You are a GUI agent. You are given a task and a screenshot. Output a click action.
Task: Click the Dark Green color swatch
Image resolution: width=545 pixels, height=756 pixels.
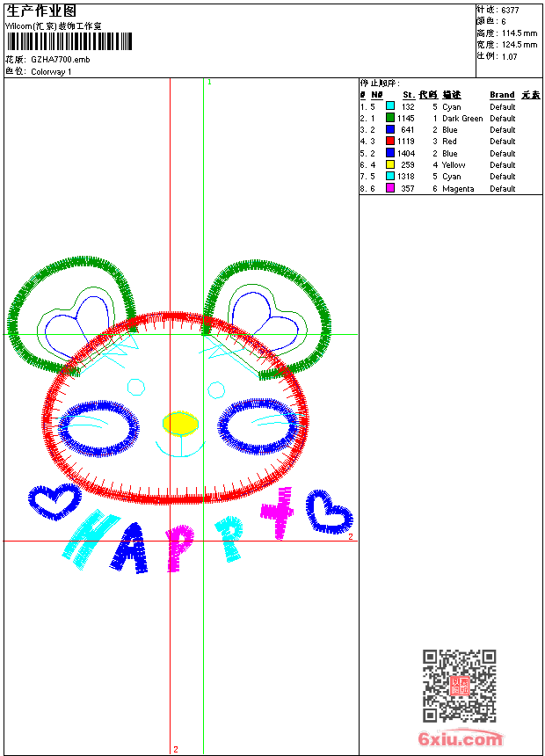click(390, 118)
